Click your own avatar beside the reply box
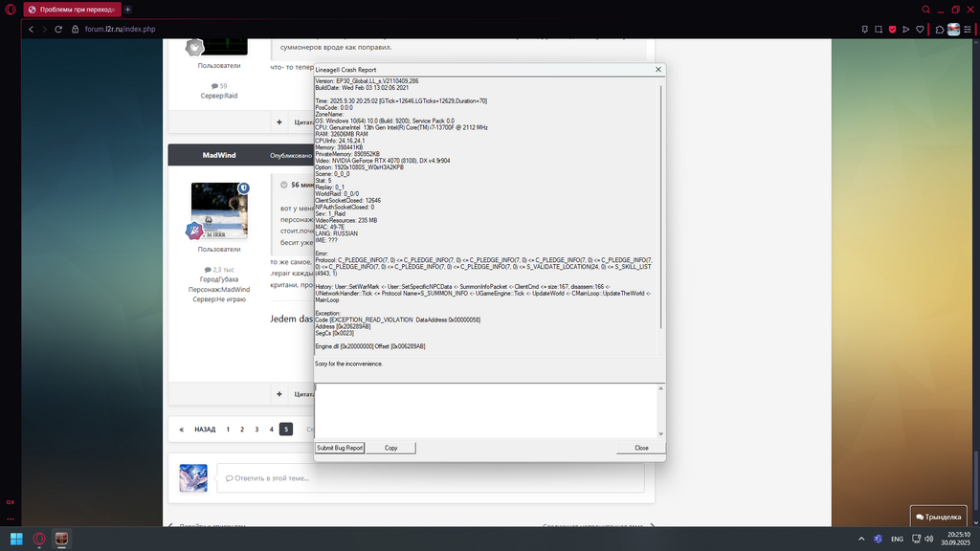 click(193, 478)
